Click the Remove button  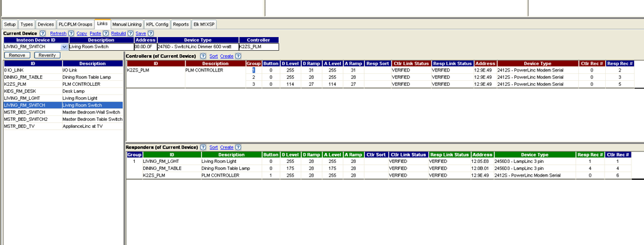[18, 55]
